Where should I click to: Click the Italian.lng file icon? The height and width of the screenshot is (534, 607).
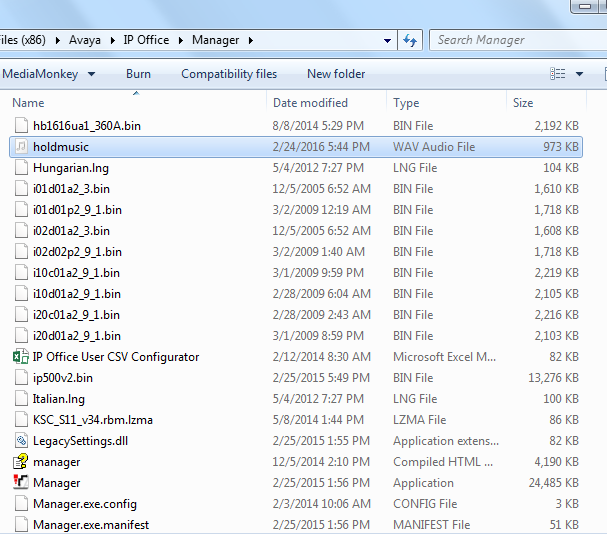21,398
